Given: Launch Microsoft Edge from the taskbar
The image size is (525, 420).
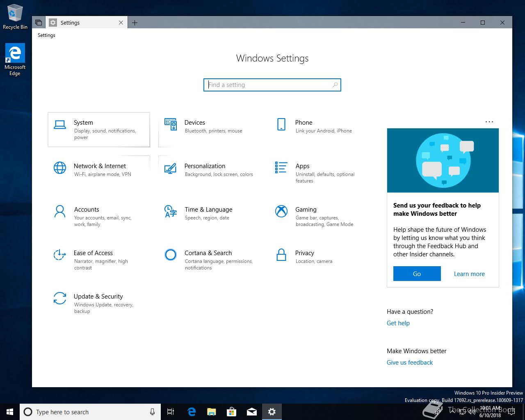Looking at the screenshot, I should 192,412.
